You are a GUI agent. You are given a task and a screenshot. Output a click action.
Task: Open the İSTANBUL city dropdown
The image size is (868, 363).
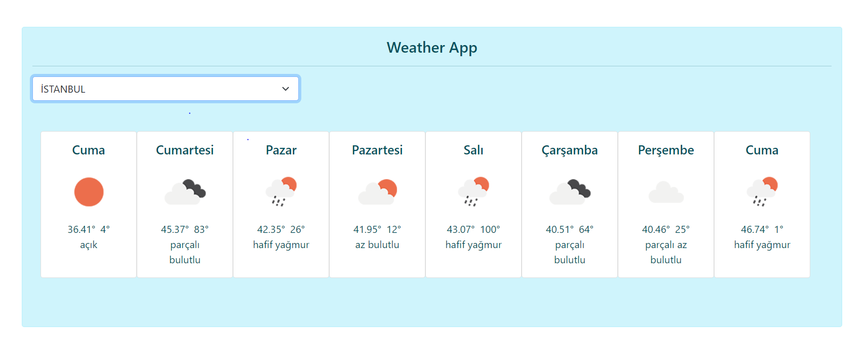pos(166,89)
